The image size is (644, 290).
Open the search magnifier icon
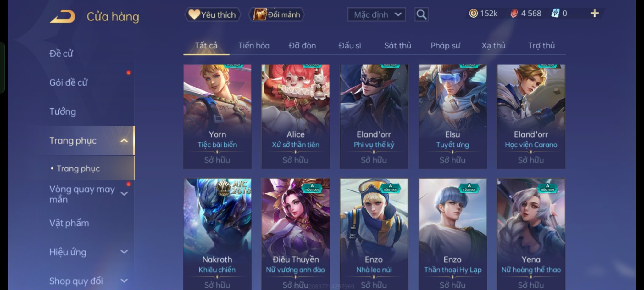pos(421,14)
